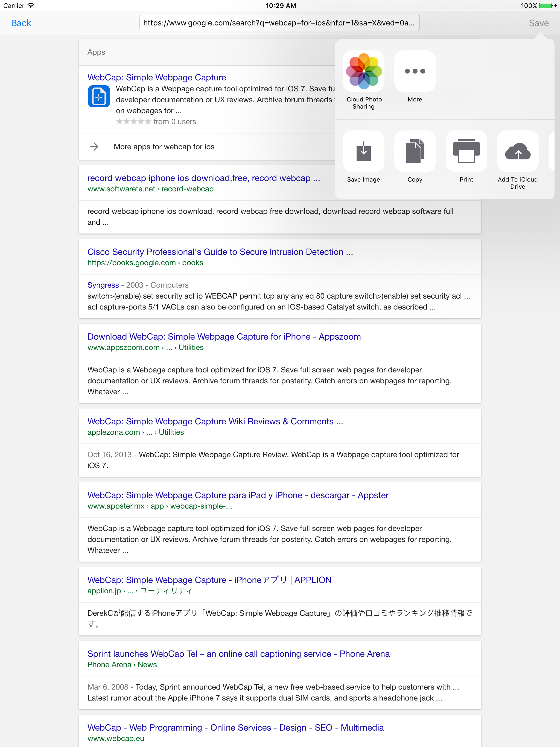Tap the Wi-Fi status icon
This screenshot has height=747, width=560.
click(x=31, y=5)
